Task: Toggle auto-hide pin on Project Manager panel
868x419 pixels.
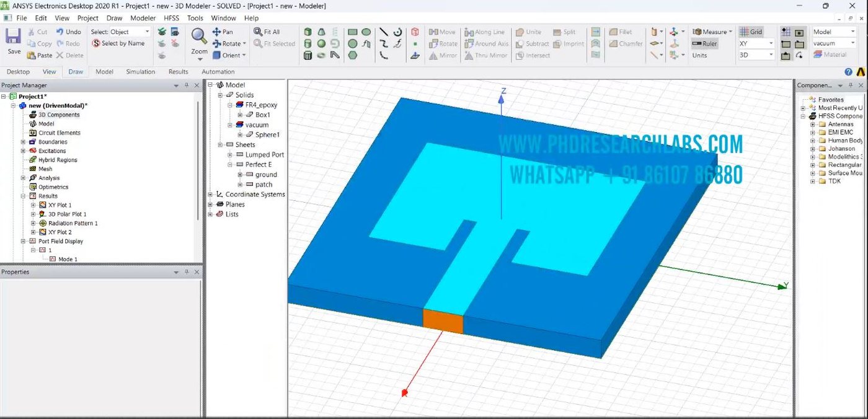Action: coord(187,86)
